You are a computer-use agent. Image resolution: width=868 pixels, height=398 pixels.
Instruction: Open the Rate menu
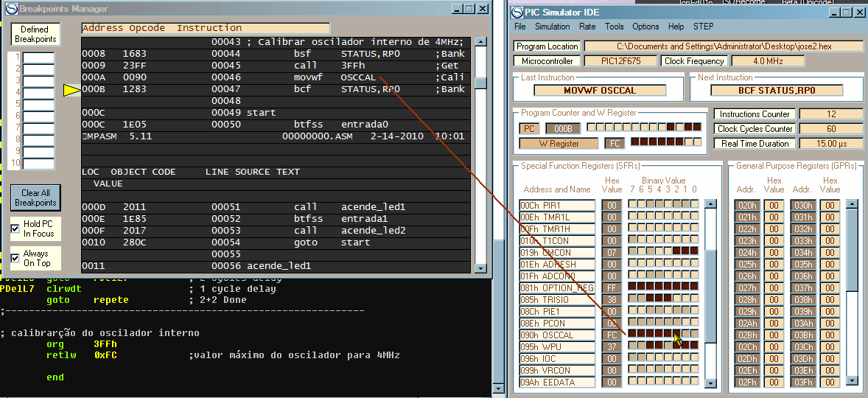587,27
